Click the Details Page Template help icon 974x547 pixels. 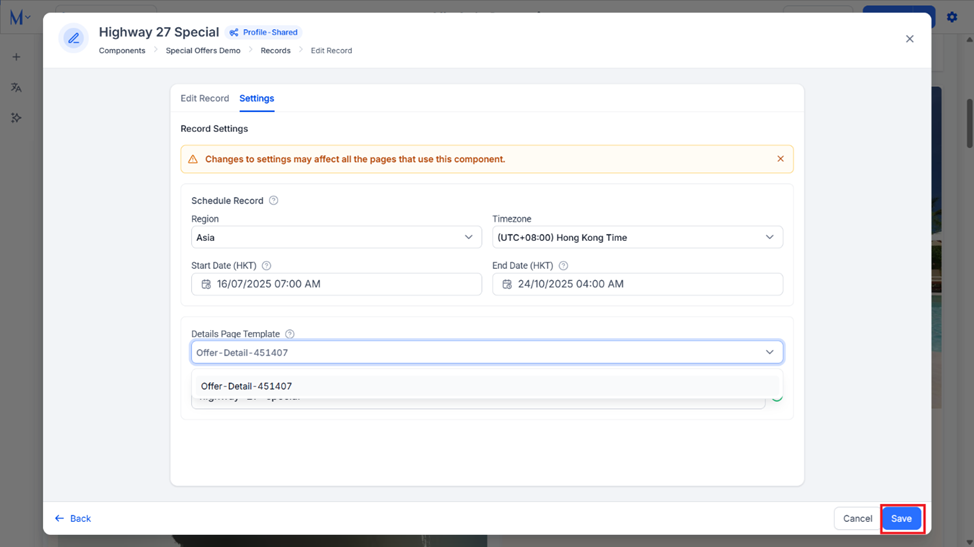(289, 334)
